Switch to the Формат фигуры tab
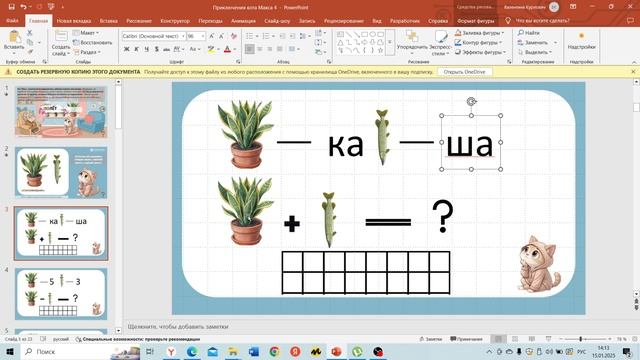This screenshot has width=640, height=360. (x=476, y=20)
